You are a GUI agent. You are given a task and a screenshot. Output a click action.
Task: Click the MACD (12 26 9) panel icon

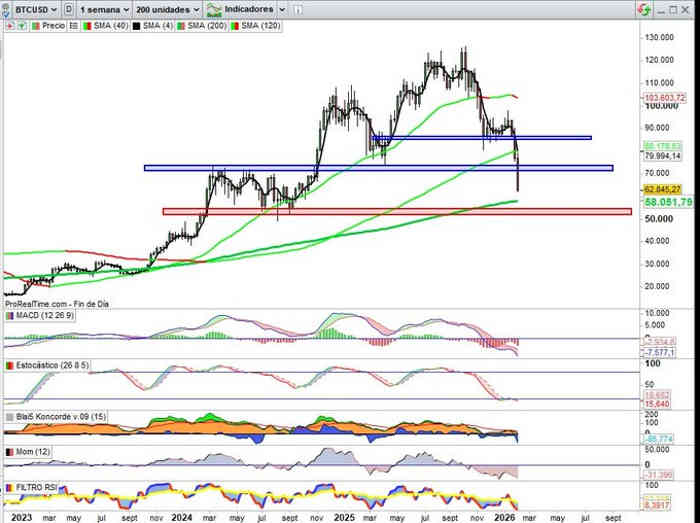10,316
